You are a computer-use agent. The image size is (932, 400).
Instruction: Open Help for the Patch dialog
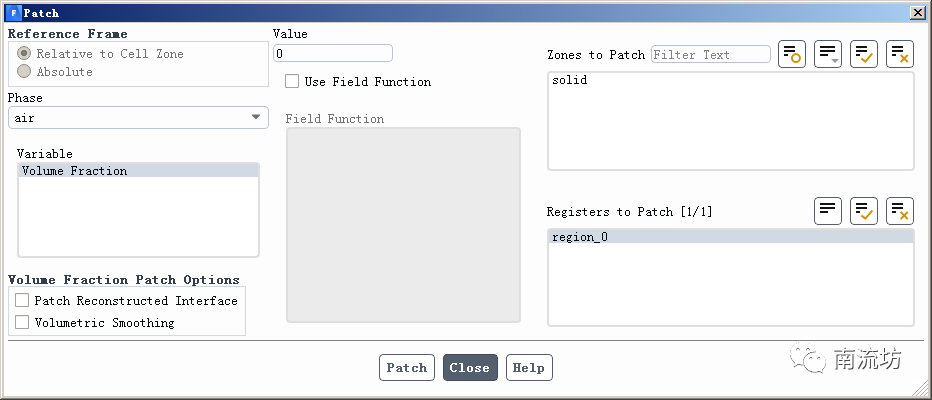click(528, 367)
